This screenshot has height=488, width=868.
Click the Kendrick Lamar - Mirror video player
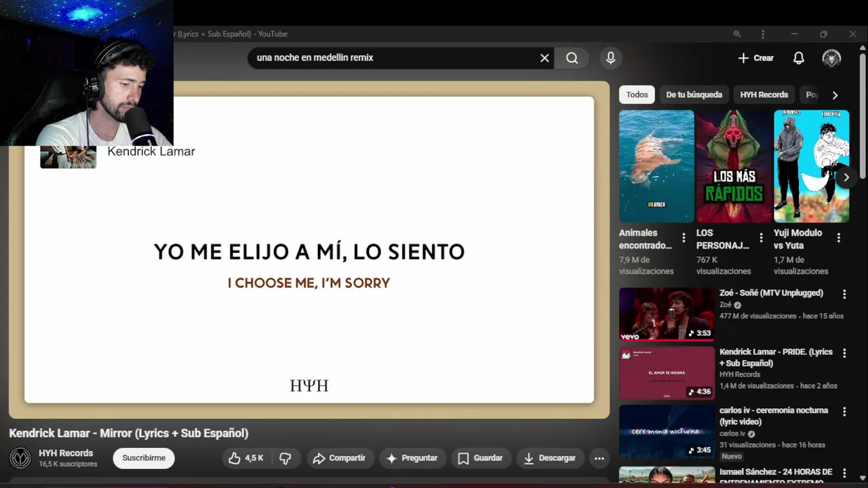[309, 249]
